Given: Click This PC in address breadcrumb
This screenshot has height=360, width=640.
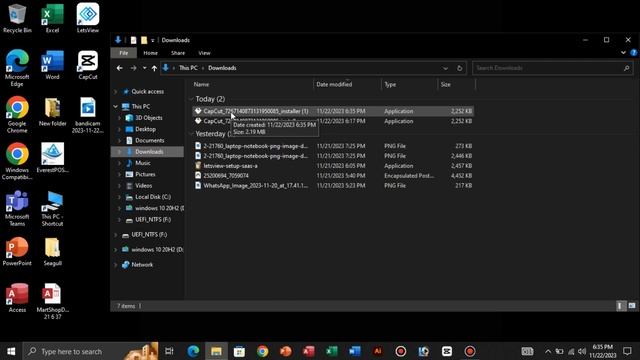Looking at the screenshot, I should pyautogui.click(x=188, y=68).
